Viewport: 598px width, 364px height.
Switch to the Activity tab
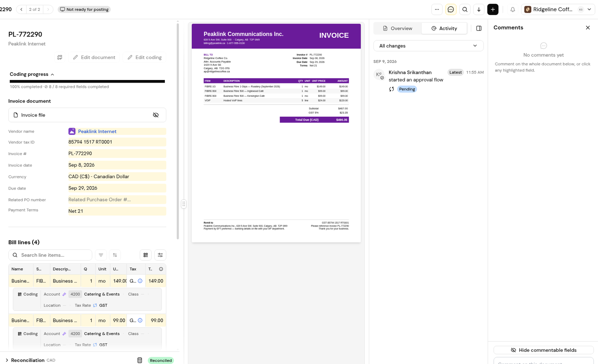click(x=444, y=28)
